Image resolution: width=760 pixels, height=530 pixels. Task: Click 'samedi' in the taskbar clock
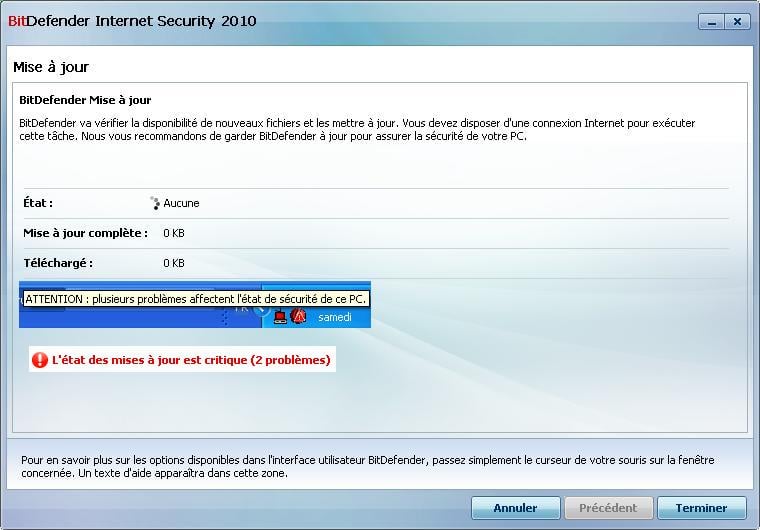coord(334,317)
